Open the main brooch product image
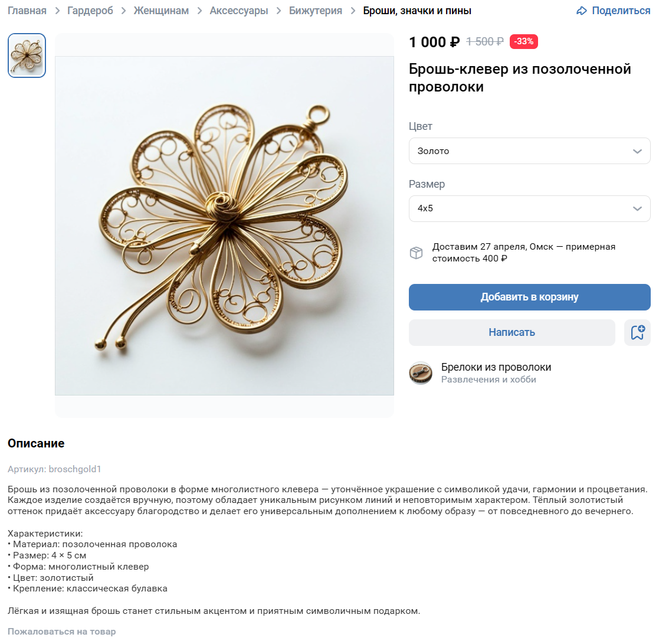The height and width of the screenshot is (644, 659). 224,225
